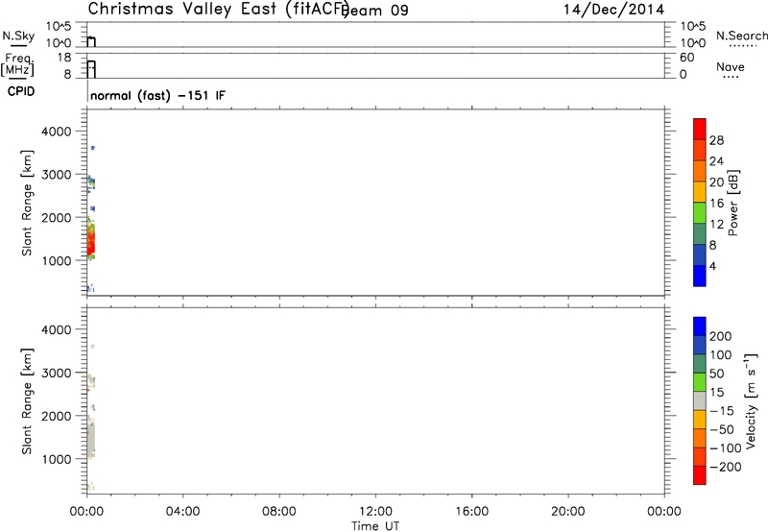Click the 16 label on Power colorbar
The image size is (768, 532).
pos(716,204)
